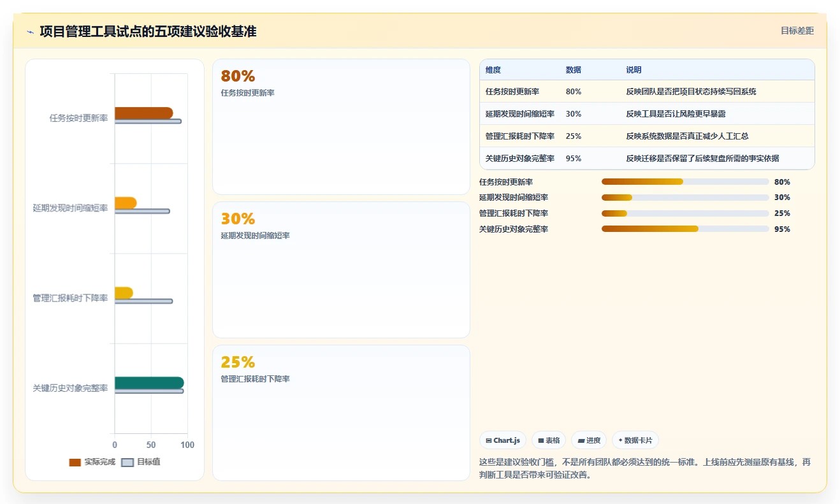Screen dimensions: 840x504
Task: Click the dashboard title 项目管理工具试点的五项建议验收基准
Action: pyautogui.click(x=148, y=31)
